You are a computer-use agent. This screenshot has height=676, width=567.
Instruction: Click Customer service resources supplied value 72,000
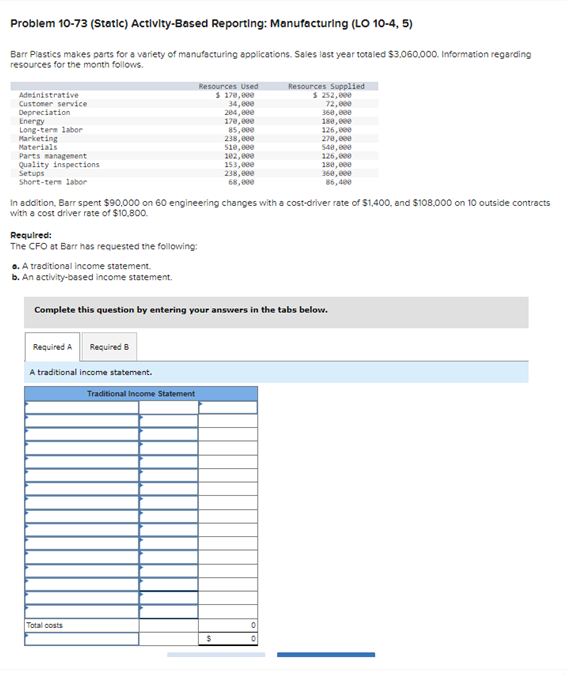tap(338, 104)
